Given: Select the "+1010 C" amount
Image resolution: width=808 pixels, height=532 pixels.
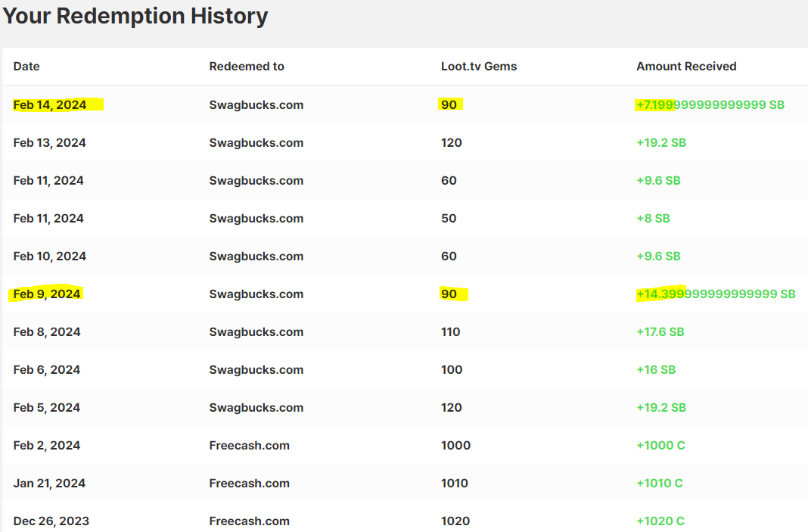Looking at the screenshot, I should [x=660, y=484].
